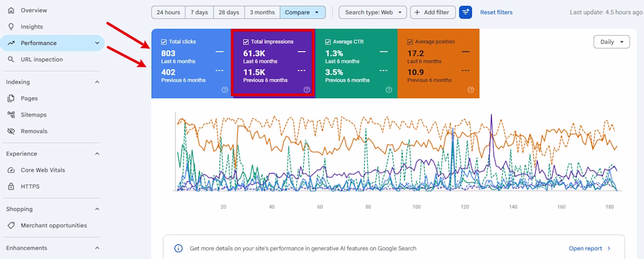
Task: Click the Insights lightbulb icon
Action: [x=11, y=27]
